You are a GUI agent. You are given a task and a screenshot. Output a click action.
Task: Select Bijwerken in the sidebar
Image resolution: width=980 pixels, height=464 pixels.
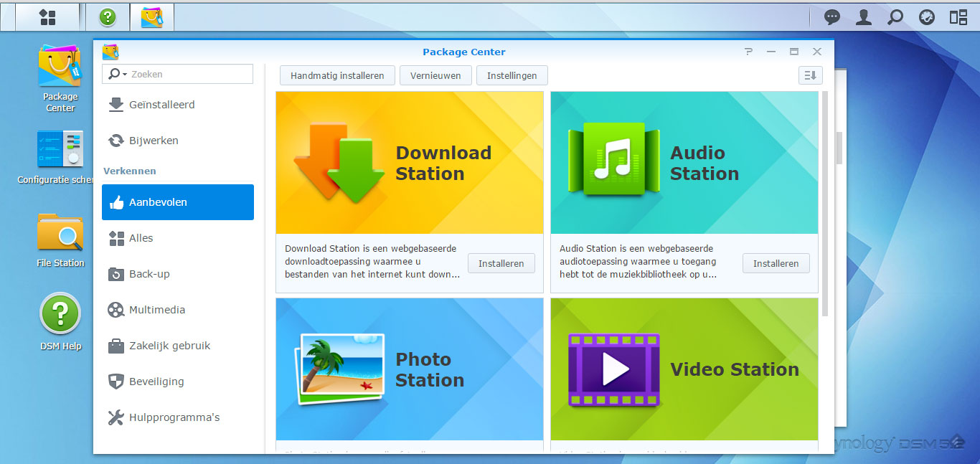(x=178, y=141)
